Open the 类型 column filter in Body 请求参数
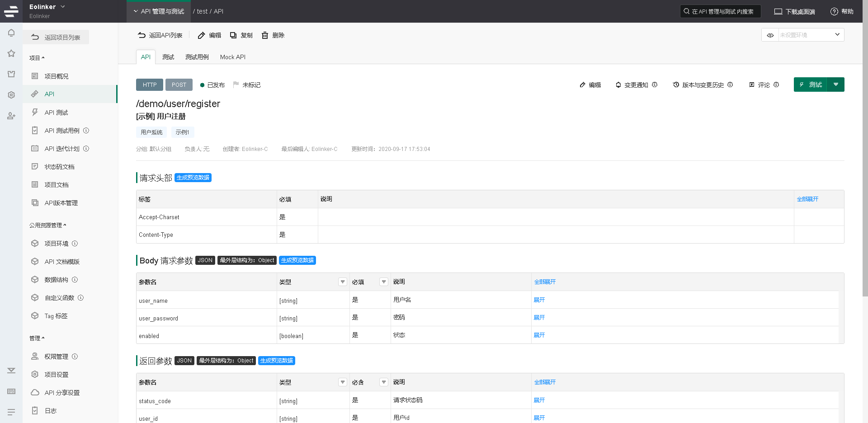Viewport: 868px width, 423px height. pyautogui.click(x=343, y=282)
